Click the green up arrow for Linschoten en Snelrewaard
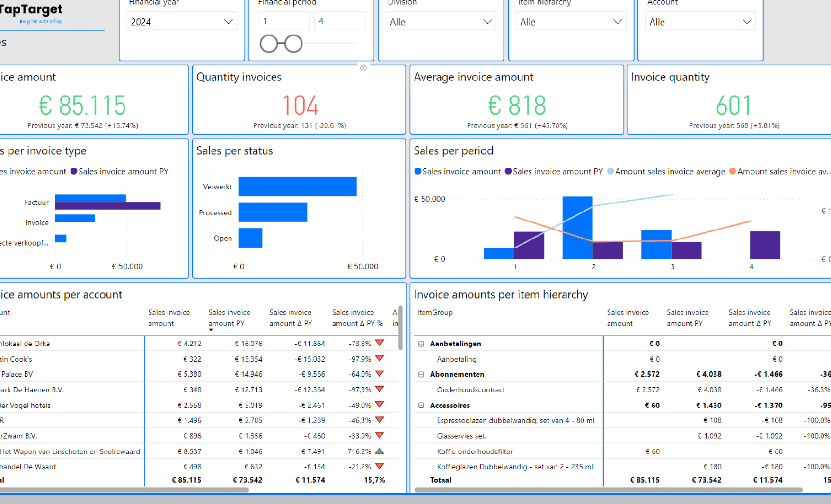 [x=380, y=451]
